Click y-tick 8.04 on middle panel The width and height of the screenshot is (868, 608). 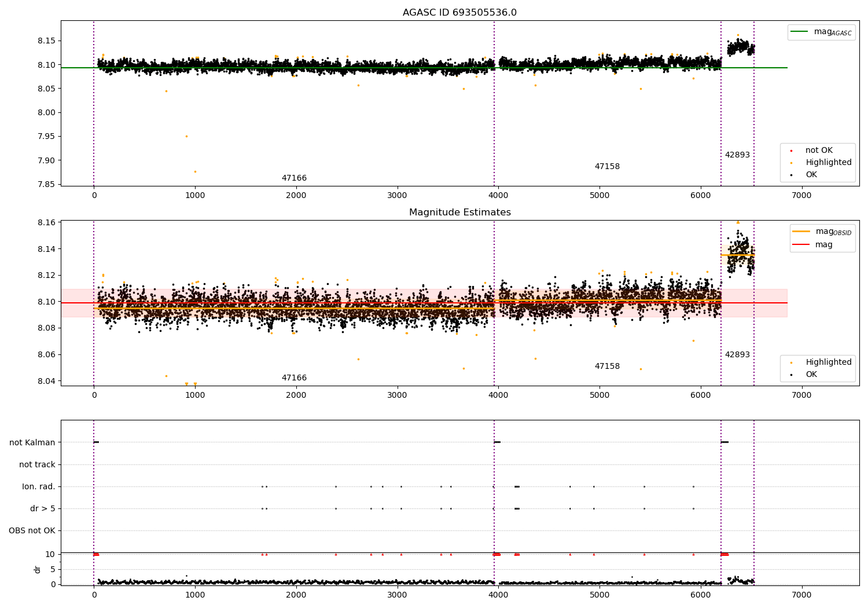point(46,382)
